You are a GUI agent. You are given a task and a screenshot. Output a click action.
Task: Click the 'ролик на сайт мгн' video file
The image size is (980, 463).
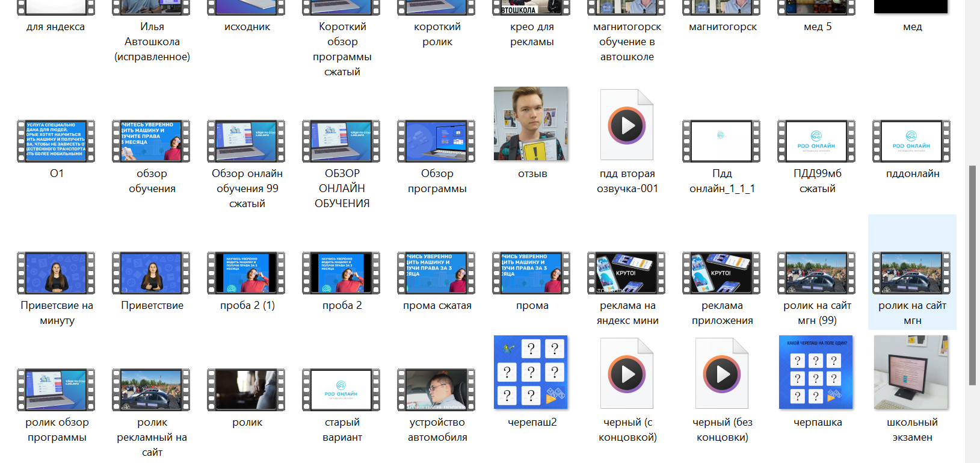tap(911, 273)
